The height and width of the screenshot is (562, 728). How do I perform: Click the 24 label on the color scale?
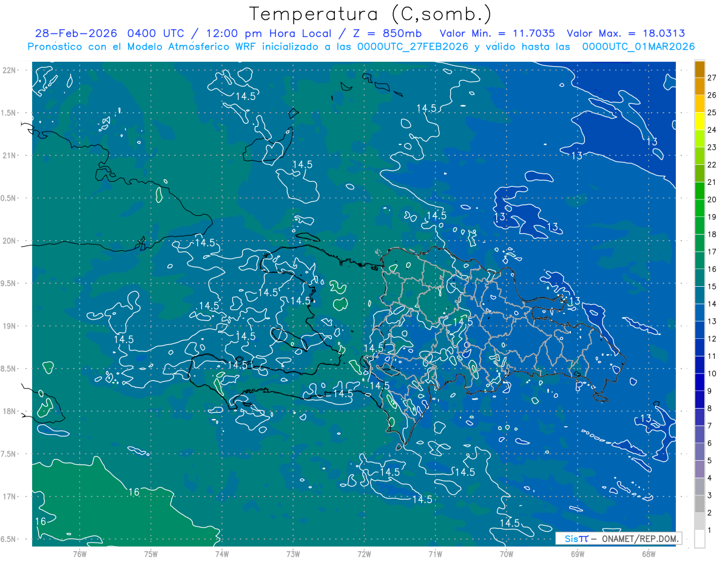click(x=712, y=130)
